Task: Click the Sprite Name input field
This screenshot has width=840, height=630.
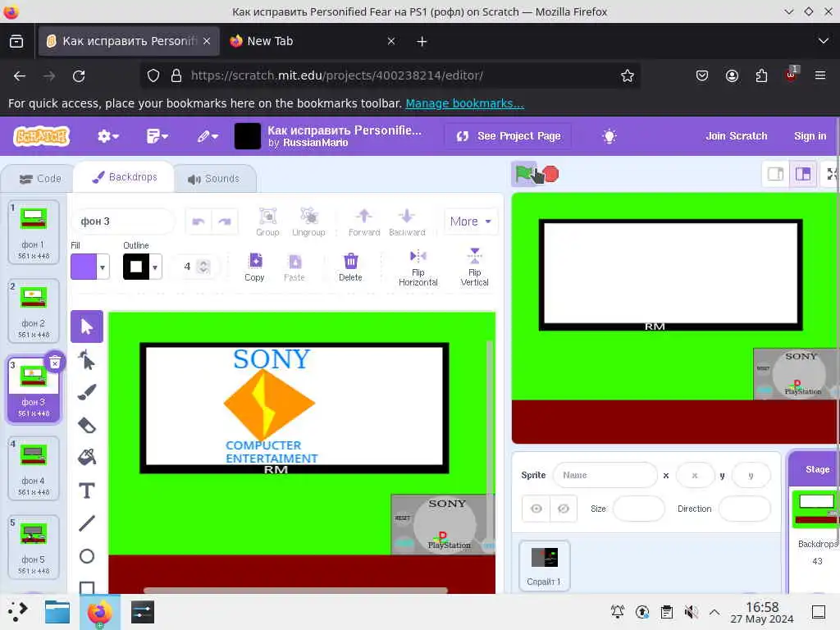Action: (x=605, y=475)
